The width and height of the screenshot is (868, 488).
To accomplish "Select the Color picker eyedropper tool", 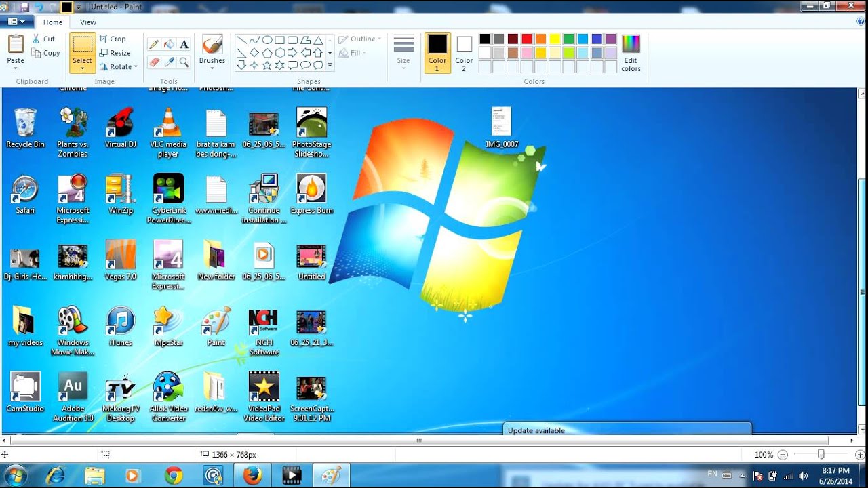I will pos(169,62).
